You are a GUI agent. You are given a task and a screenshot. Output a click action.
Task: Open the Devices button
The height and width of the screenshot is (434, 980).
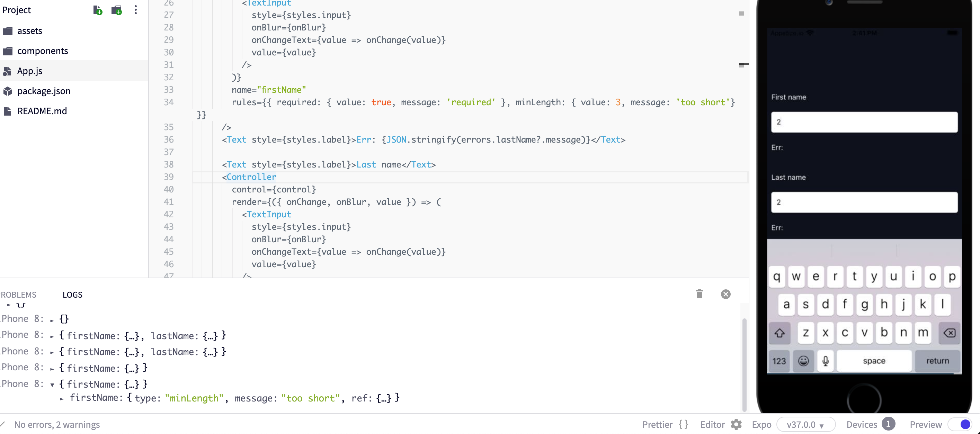coord(871,425)
